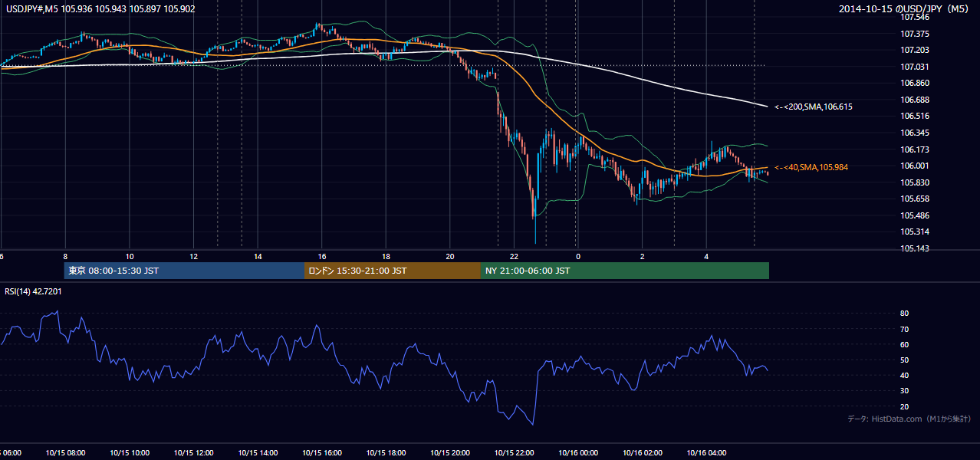Click the bottom date label 10/15 22:00
Image resolution: width=980 pixels, height=460 pixels.
point(514,453)
